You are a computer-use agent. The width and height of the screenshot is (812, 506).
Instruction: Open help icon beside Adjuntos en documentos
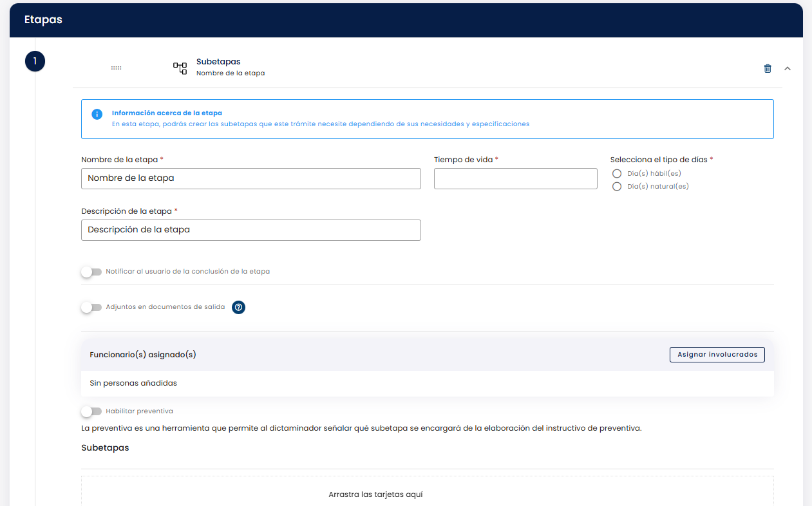tap(239, 307)
